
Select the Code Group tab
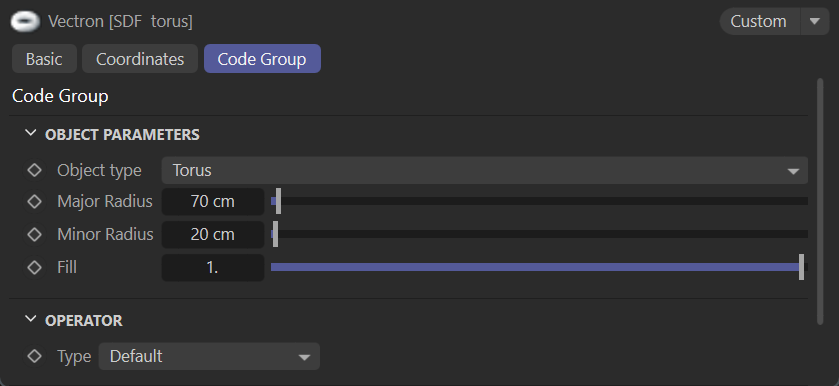coord(262,59)
